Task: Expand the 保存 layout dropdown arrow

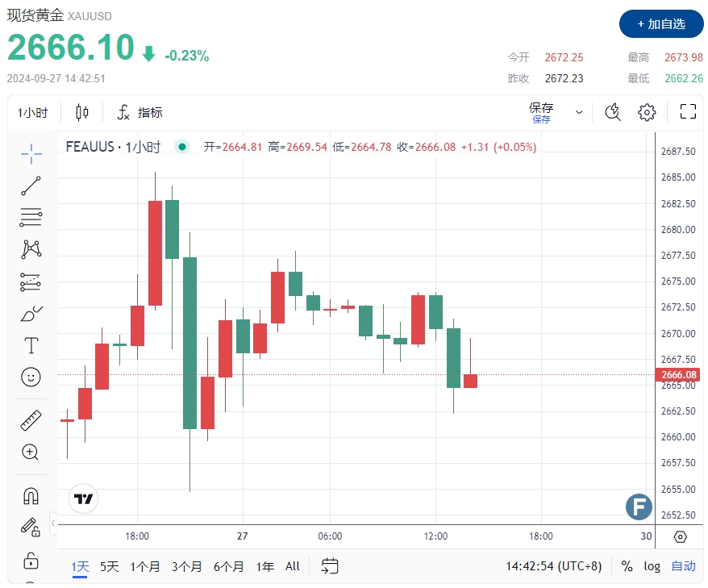Action: (579, 112)
